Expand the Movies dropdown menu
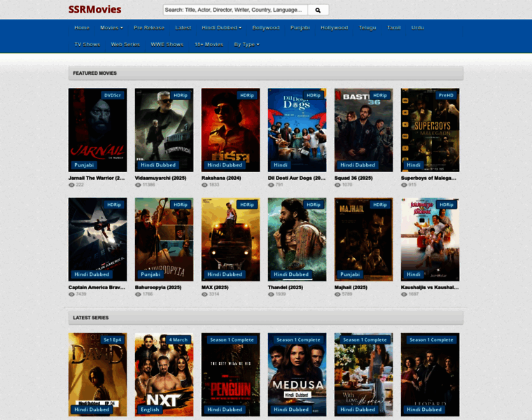532x420 pixels. tap(111, 28)
